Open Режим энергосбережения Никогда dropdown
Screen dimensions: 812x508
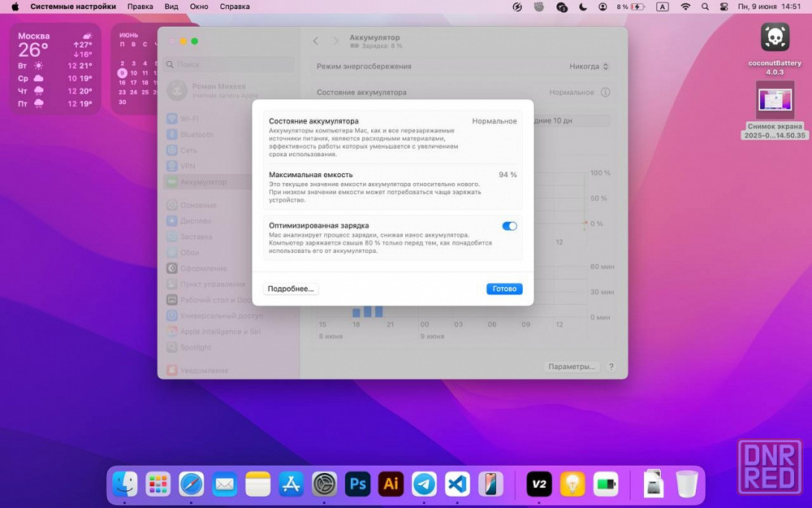(x=589, y=67)
